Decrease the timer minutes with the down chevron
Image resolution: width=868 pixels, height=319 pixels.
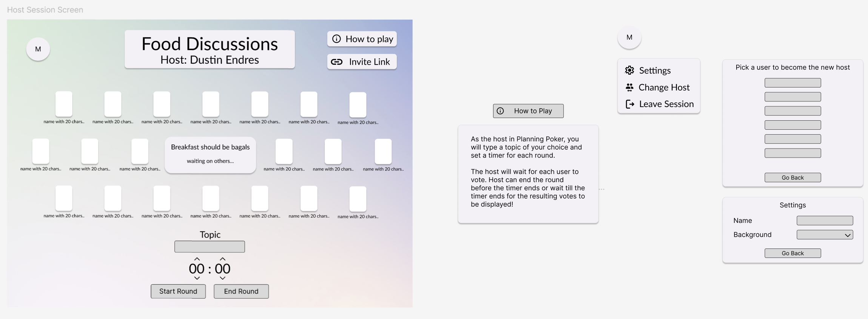(x=197, y=278)
